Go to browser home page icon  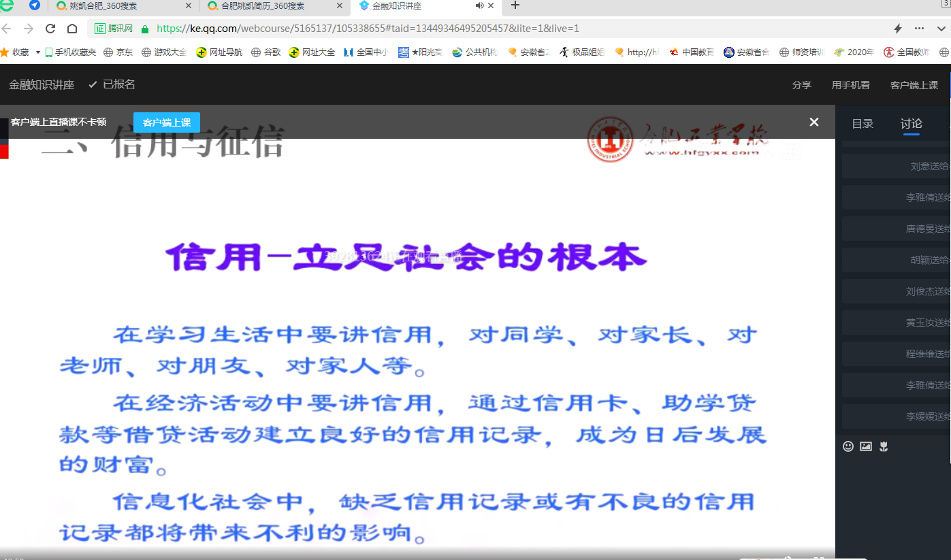pyautogui.click(x=72, y=29)
